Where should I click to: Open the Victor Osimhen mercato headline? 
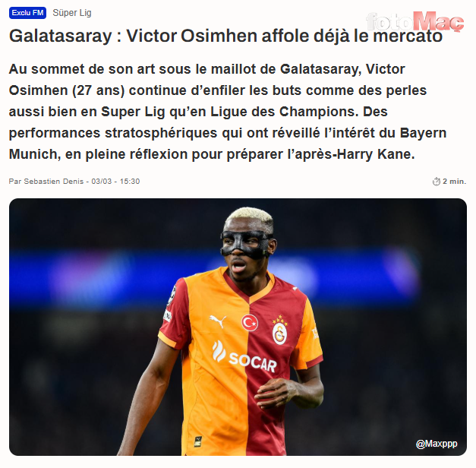[226, 36]
